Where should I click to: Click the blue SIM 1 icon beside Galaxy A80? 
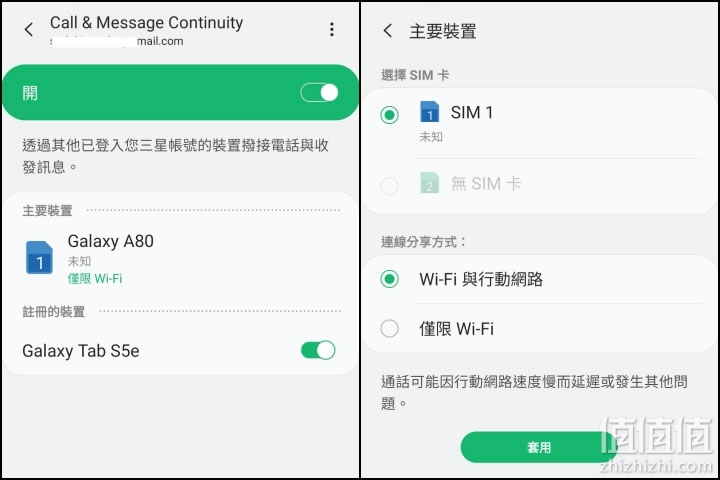tap(39, 257)
